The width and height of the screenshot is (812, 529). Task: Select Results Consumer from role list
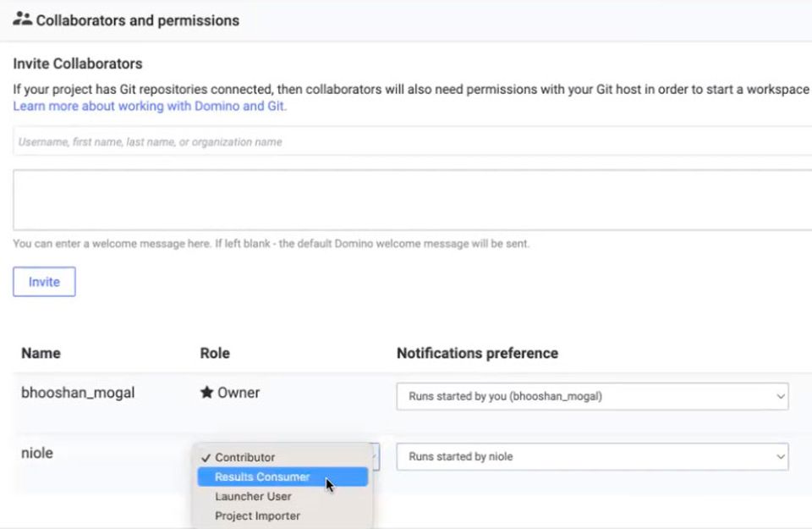262,477
